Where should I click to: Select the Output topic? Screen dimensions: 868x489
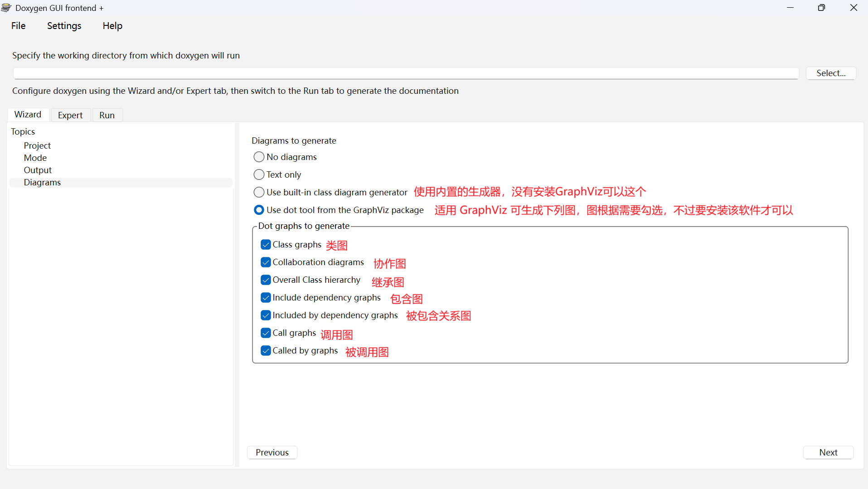tap(38, 170)
